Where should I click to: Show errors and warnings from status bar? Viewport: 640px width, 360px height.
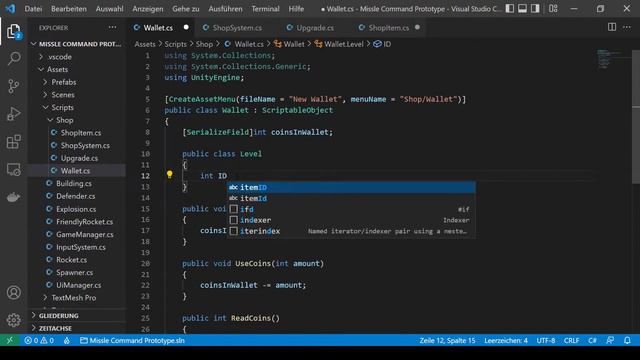pos(39,340)
